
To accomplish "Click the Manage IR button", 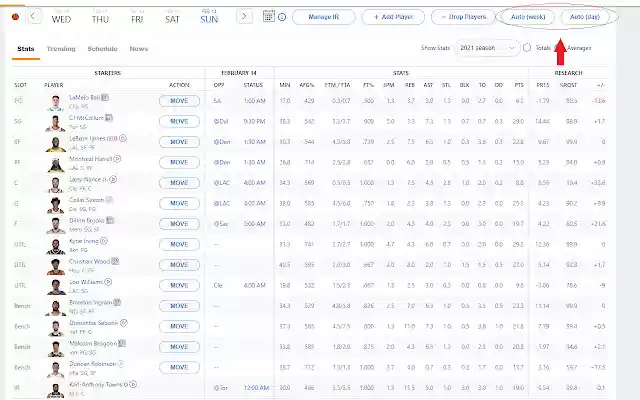I will (324, 17).
